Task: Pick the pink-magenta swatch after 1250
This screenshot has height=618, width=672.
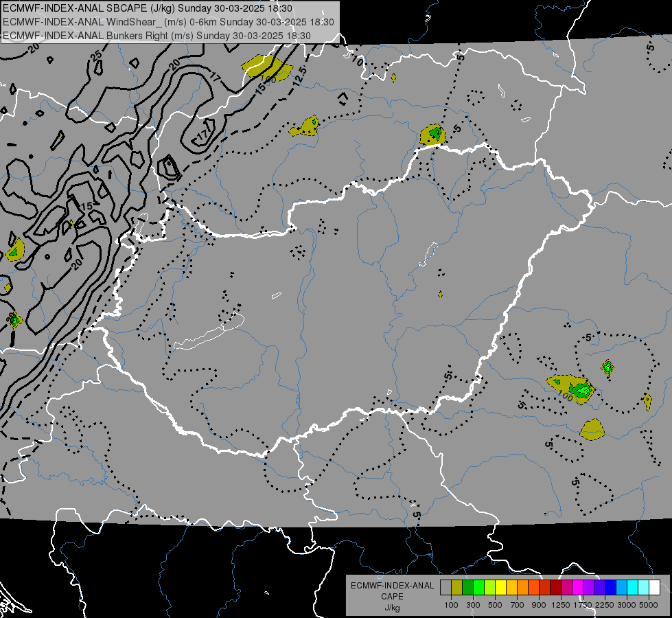Action: click(566, 588)
